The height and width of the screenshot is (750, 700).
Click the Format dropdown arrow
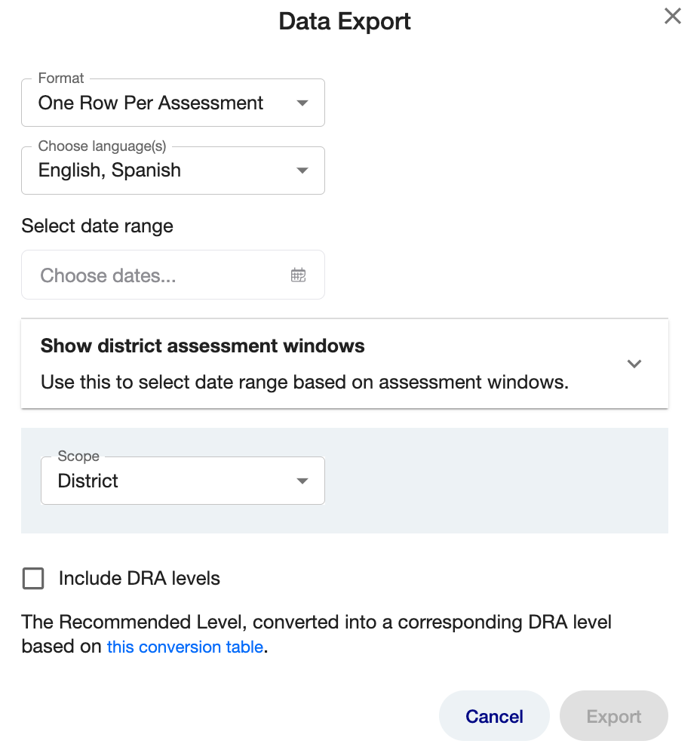click(302, 103)
